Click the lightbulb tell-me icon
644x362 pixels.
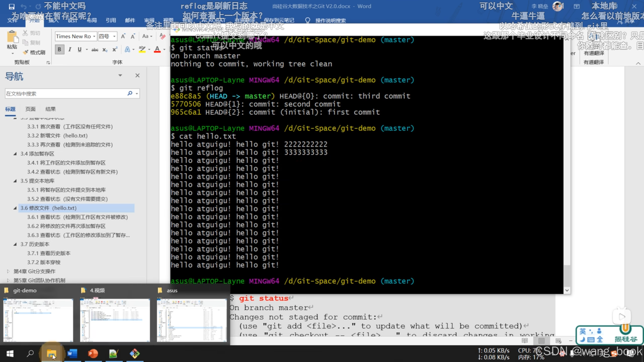click(x=308, y=20)
